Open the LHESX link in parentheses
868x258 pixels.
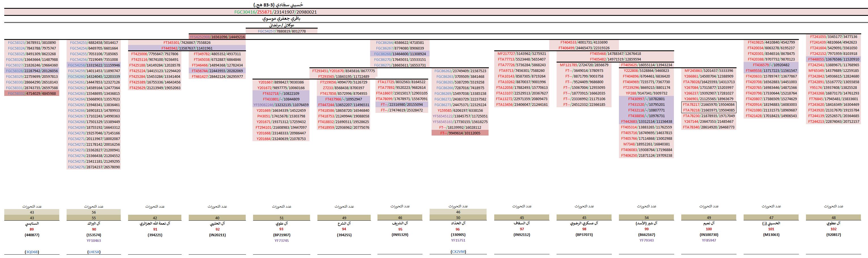click(x=94, y=251)
